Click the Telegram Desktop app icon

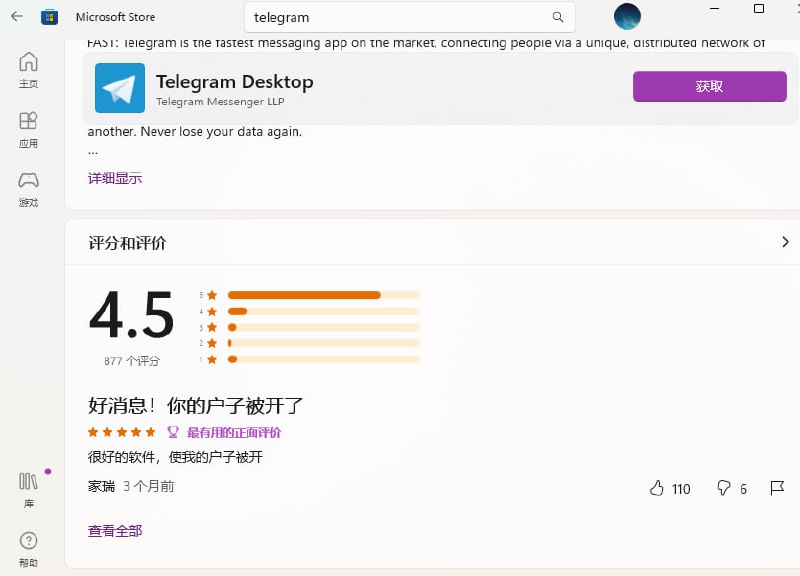[x=119, y=87]
